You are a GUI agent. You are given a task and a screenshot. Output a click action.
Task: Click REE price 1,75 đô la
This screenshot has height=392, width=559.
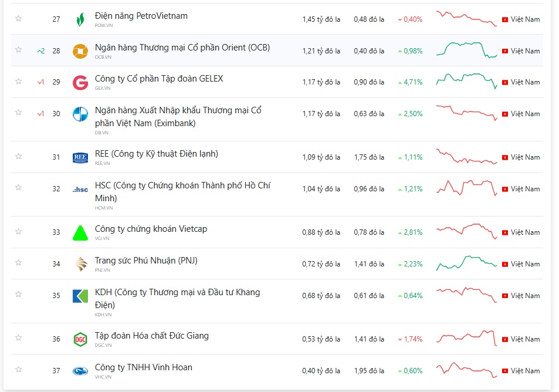point(369,157)
